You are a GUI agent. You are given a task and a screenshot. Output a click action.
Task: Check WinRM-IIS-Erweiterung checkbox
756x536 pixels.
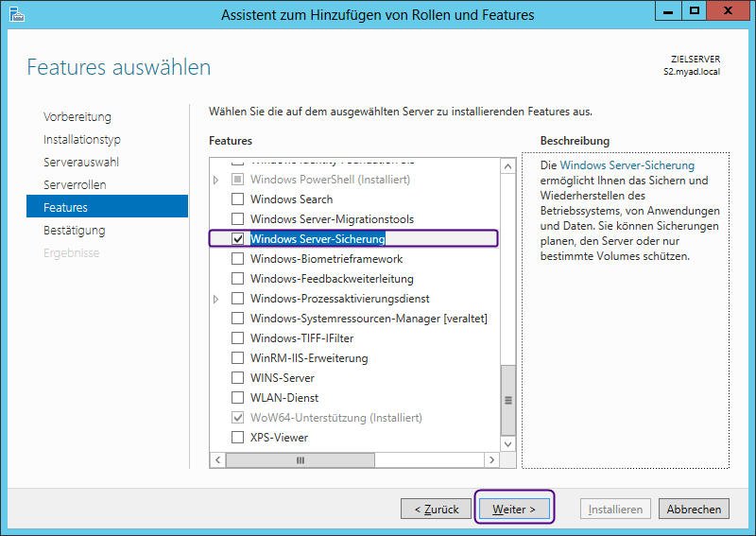(x=238, y=358)
